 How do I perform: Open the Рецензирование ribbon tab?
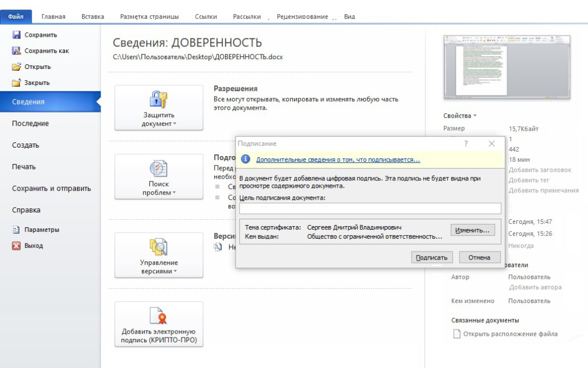point(302,17)
